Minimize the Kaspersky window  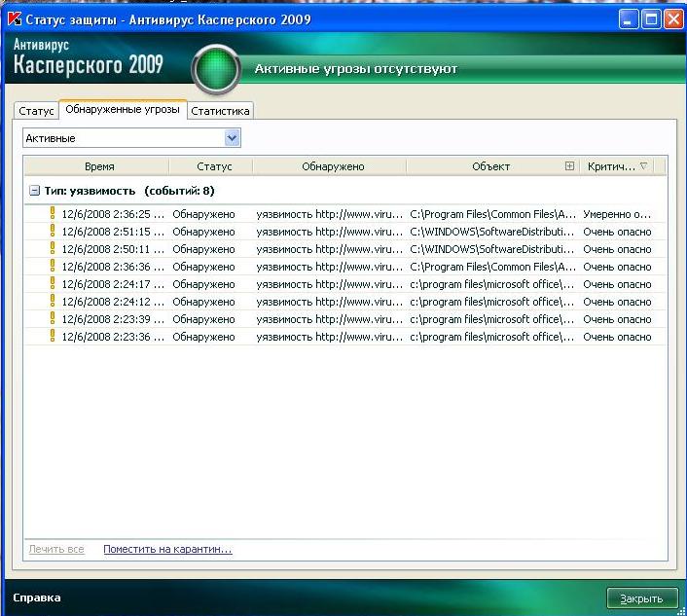[628, 19]
